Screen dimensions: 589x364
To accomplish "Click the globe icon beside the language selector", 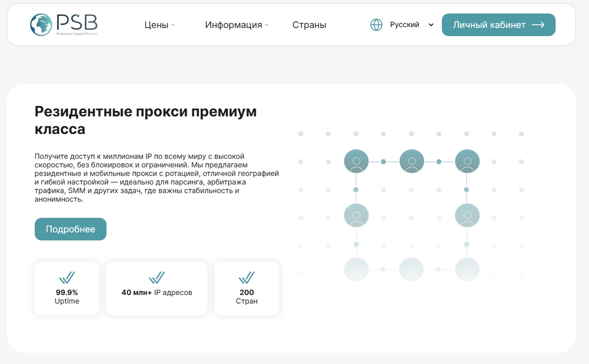I will point(376,24).
